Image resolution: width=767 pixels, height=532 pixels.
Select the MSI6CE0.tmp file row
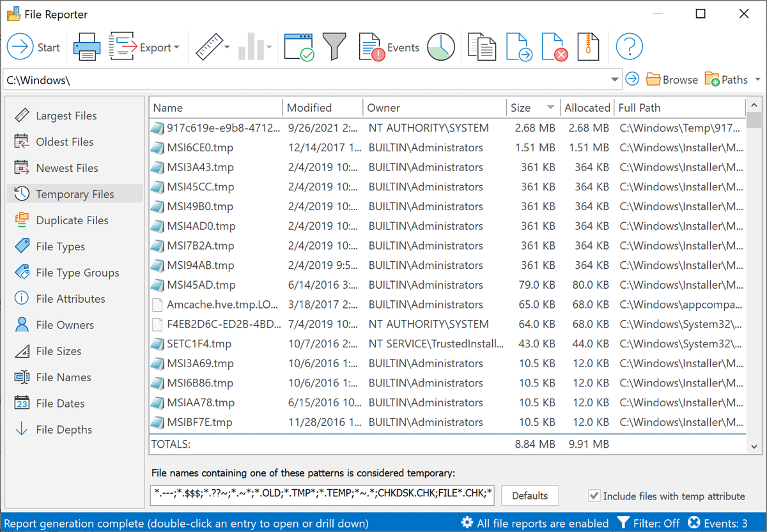[447, 148]
